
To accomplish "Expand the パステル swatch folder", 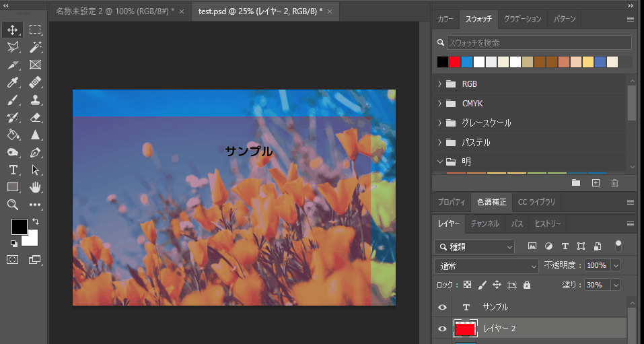I will (440, 142).
